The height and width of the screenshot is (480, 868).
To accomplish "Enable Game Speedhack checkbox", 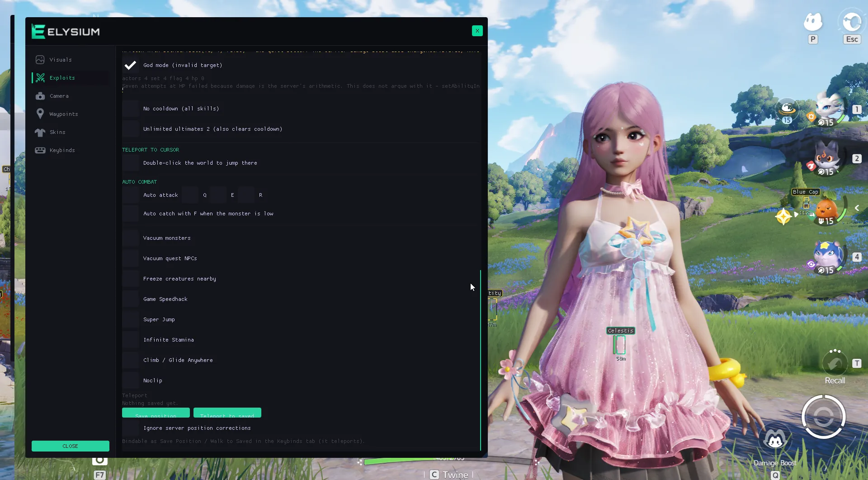I will (x=130, y=299).
